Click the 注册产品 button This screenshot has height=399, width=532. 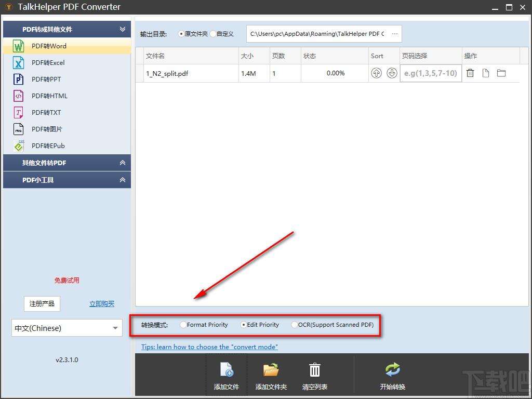(x=42, y=303)
